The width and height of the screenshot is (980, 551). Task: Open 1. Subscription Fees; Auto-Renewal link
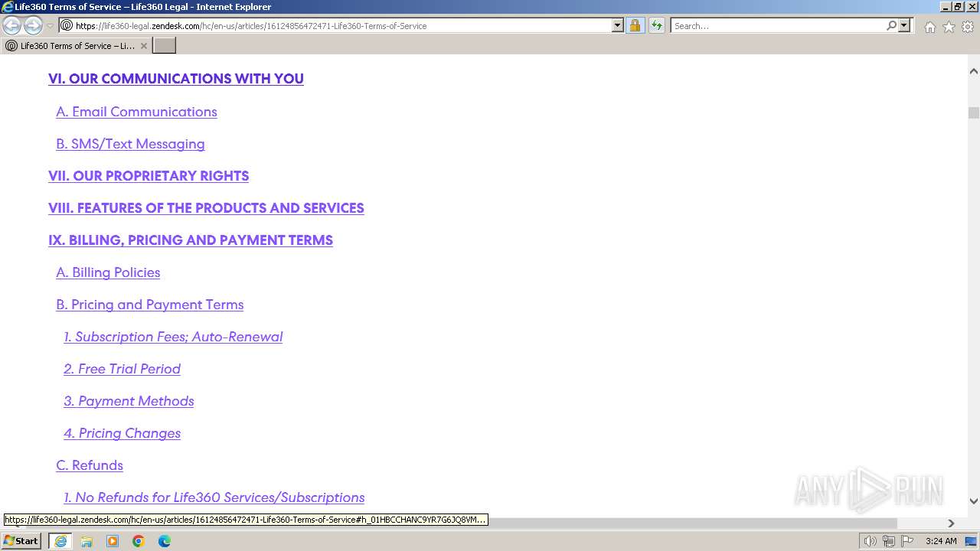(x=173, y=337)
